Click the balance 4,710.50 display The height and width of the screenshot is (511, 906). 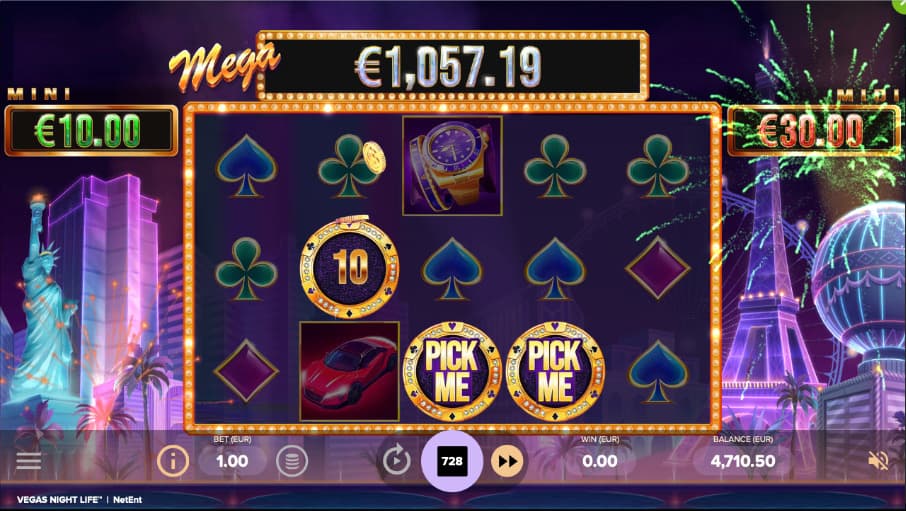[x=743, y=461]
